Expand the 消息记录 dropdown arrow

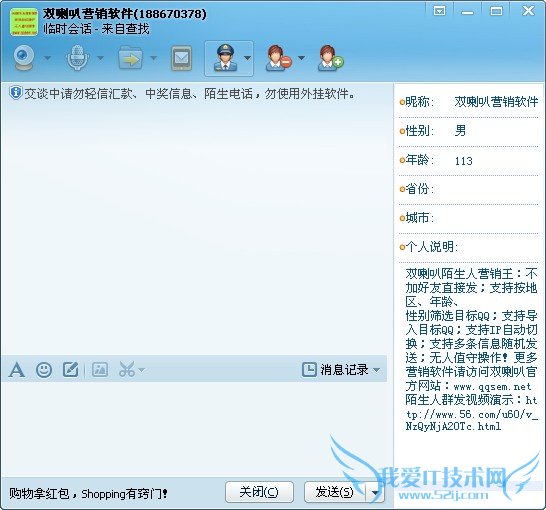tap(376, 370)
